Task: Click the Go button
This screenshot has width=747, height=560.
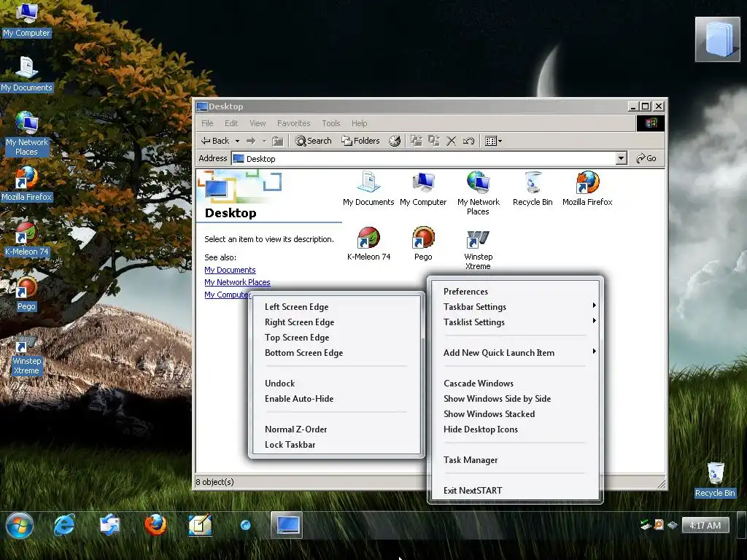Action: click(x=646, y=158)
